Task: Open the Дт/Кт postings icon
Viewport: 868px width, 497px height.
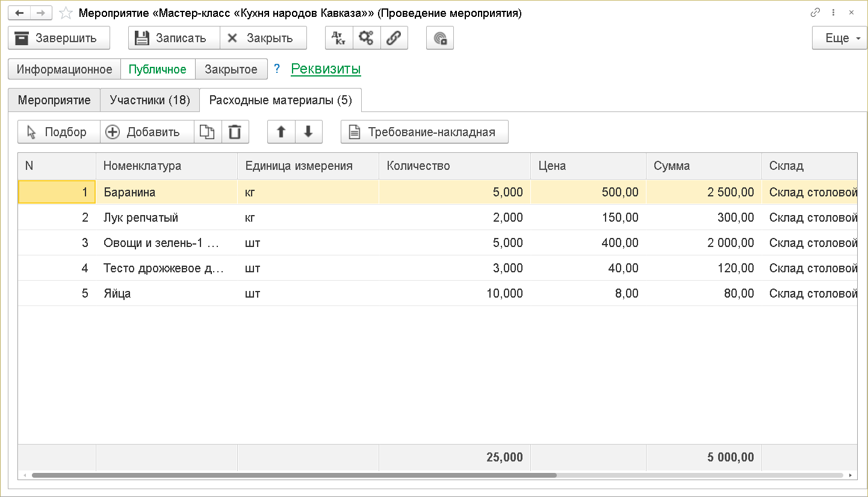Action: click(339, 38)
